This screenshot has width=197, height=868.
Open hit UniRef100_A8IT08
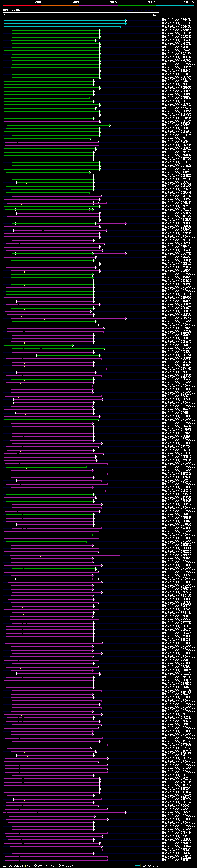[x=177, y=23]
